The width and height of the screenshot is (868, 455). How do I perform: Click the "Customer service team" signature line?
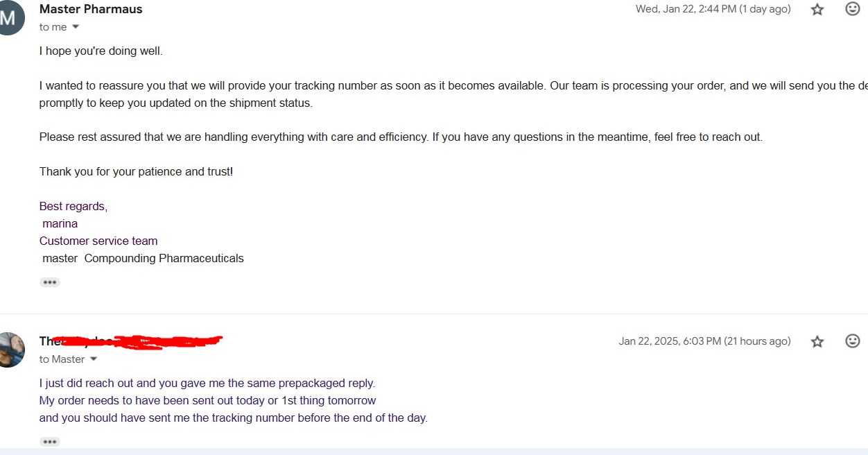[98, 241]
